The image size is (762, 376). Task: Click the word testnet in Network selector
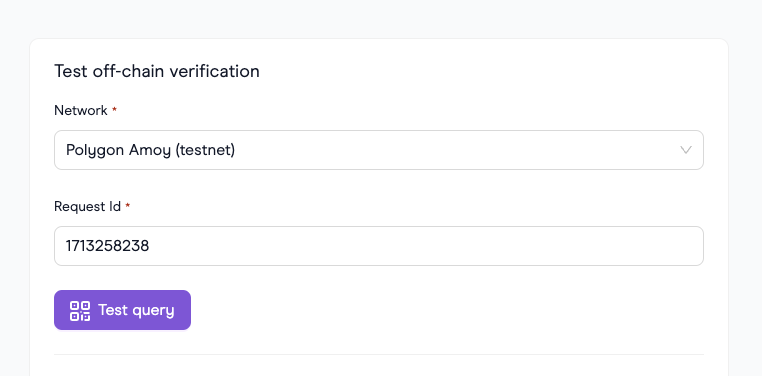pyautogui.click(x=204, y=150)
